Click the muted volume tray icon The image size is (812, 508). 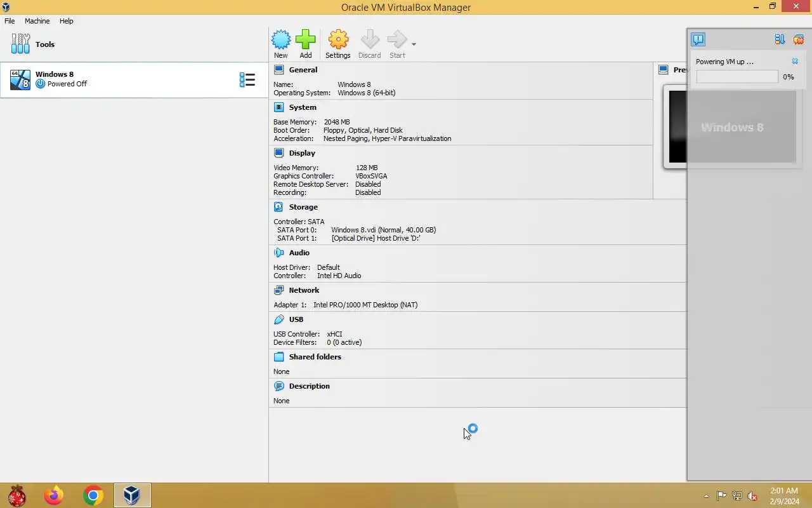coord(752,496)
